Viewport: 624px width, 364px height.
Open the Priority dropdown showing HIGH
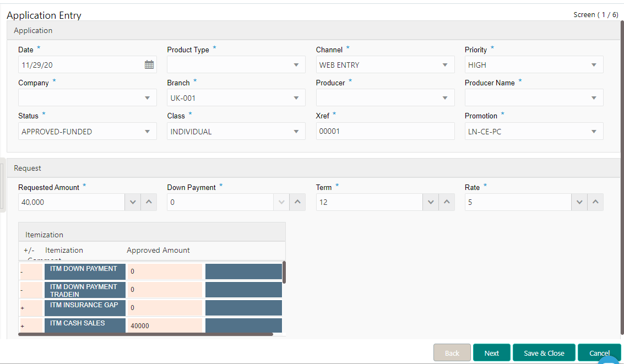click(534, 64)
